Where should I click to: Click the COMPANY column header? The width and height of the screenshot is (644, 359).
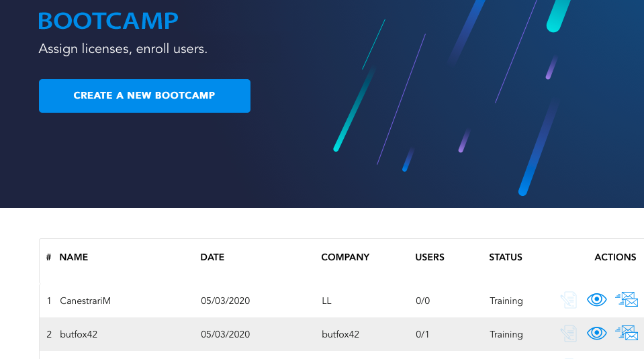pos(345,257)
